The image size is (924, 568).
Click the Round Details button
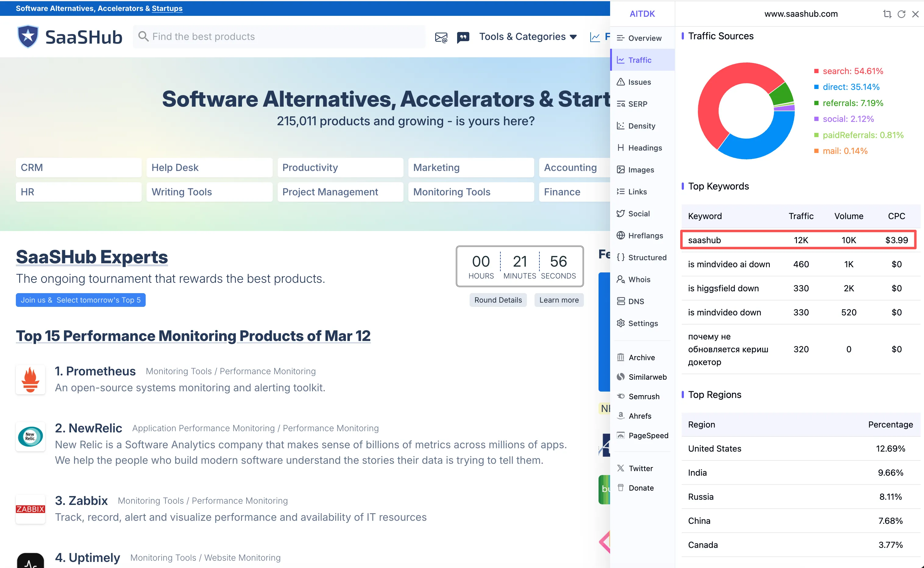click(x=498, y=300)
